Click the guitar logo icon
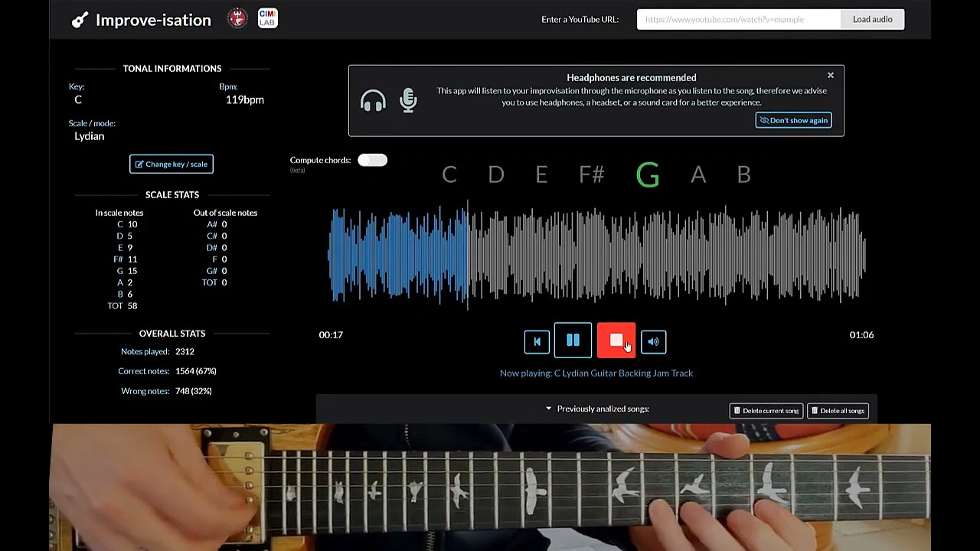Viewport: 980px width, 551px height. click(80, 20)
